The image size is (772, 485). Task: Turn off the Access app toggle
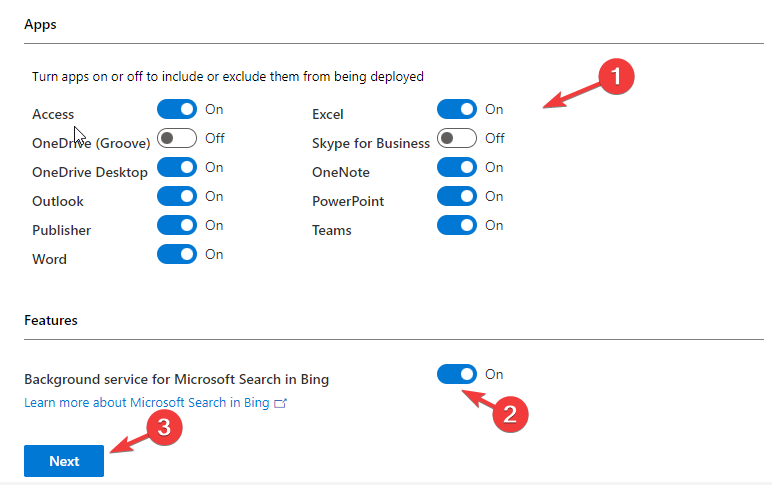177,109
